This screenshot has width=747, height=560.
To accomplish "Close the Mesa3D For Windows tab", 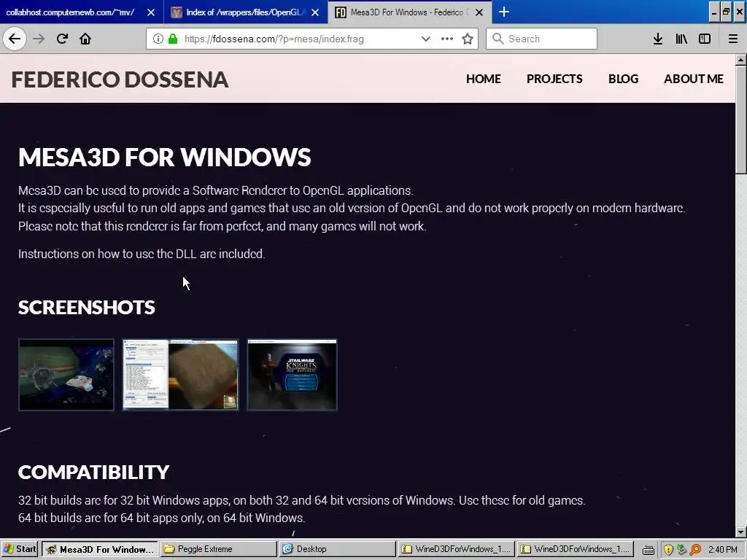I will tap(480, 12).
